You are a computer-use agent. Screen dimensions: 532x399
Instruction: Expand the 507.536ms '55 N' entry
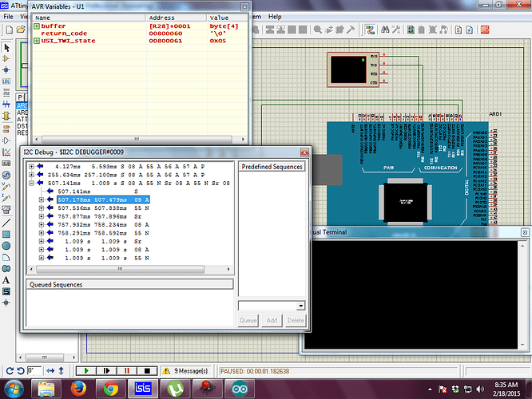(42, 208)
